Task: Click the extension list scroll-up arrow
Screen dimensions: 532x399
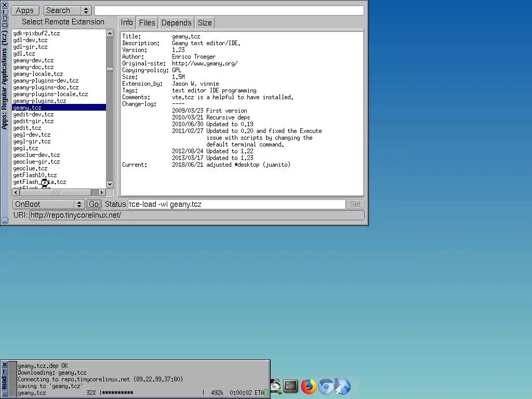Action: (x=110, y=33)
